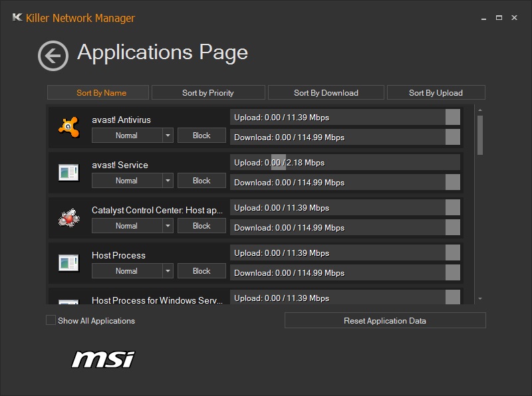The height and width of the screenshot is (396, 532).
Task: Select the Catalyst Control Center icon
Action: 66,217
